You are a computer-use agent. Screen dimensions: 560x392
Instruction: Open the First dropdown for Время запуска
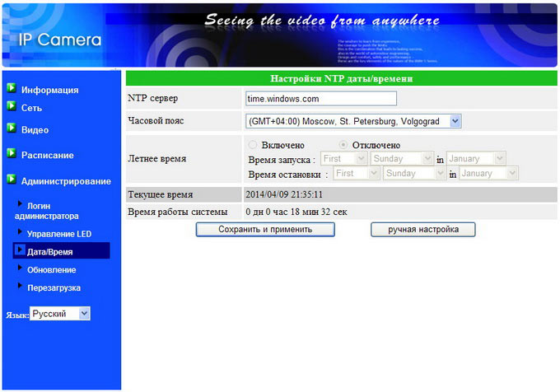point(344,158)
